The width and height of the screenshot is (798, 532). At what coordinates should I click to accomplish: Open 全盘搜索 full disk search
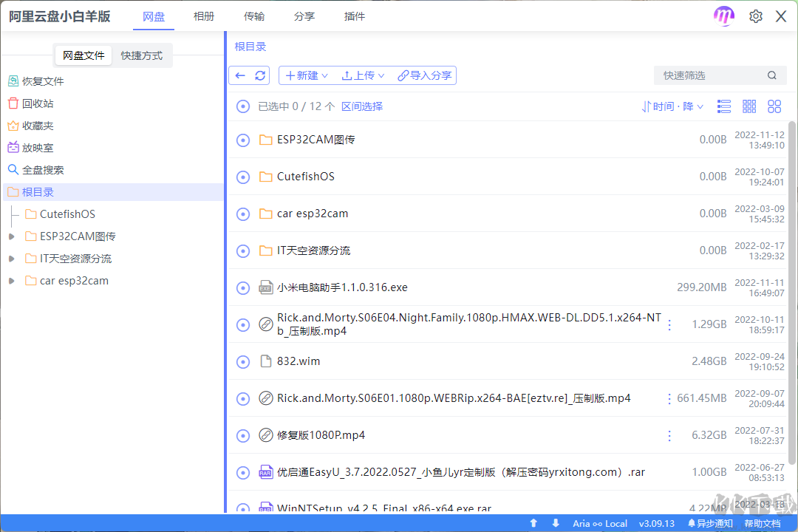coord(41,169)
